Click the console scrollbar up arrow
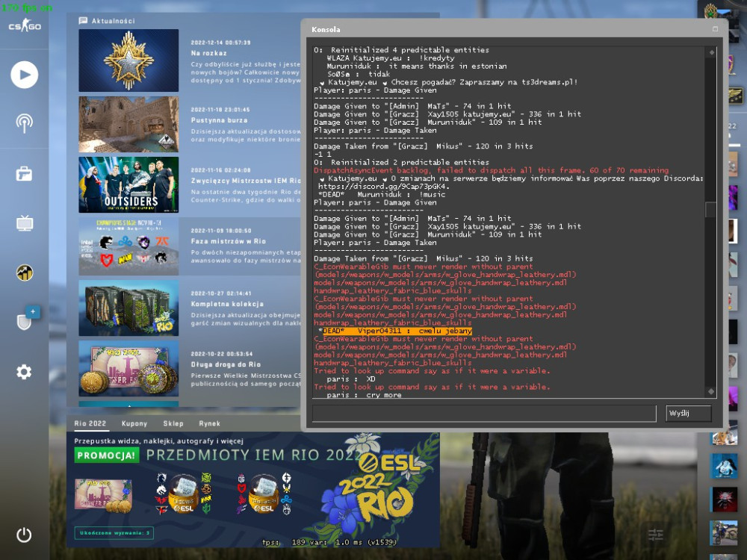This screenshot has height=560, width=747. pos(711,52)
